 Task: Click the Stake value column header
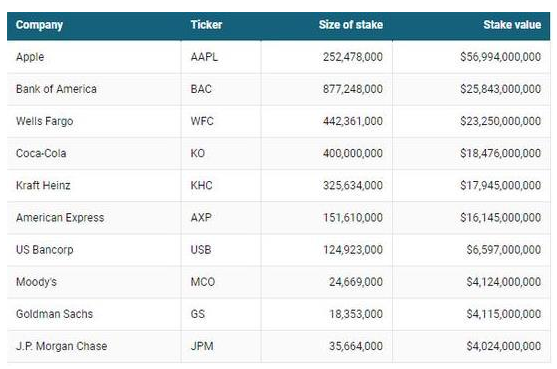[x=512, y=25]
